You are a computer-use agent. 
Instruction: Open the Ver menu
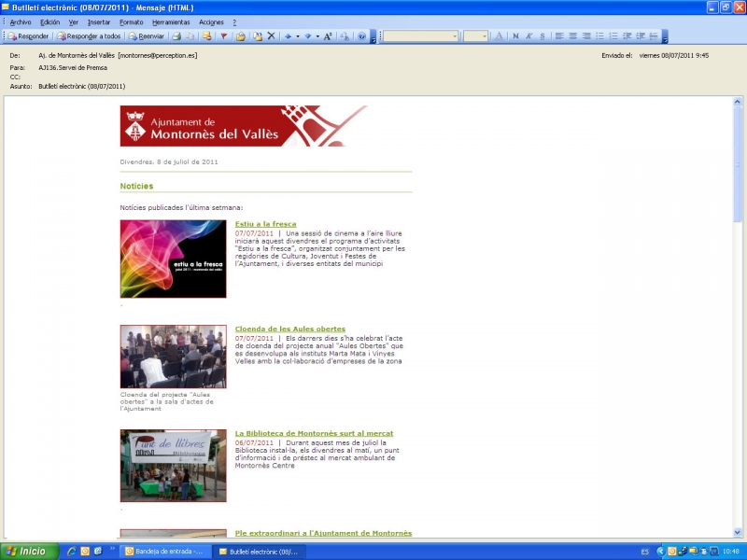pyautogui.click(x=74, y=22)
